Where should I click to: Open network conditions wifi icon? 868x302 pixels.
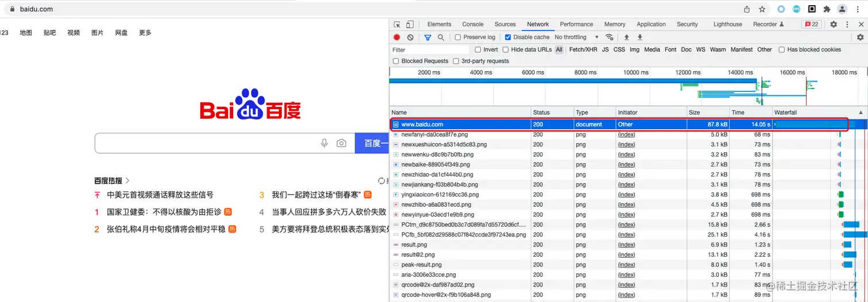click(x=610, y=37)
